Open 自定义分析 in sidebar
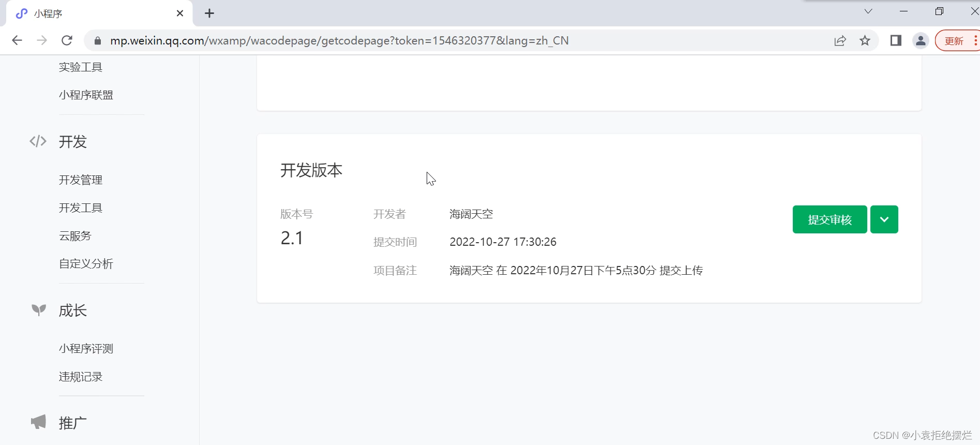The height and width of the screenshot is (445, 980). click(x=86, y=263)
